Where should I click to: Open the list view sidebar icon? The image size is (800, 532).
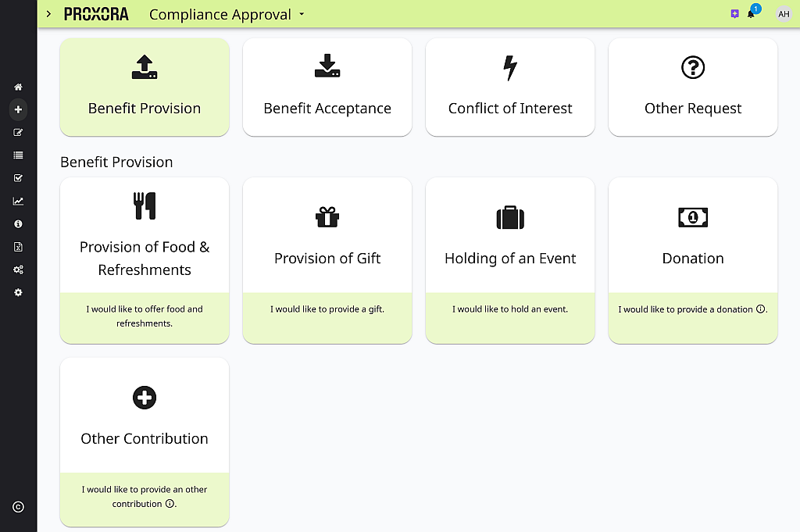(18, 155)
